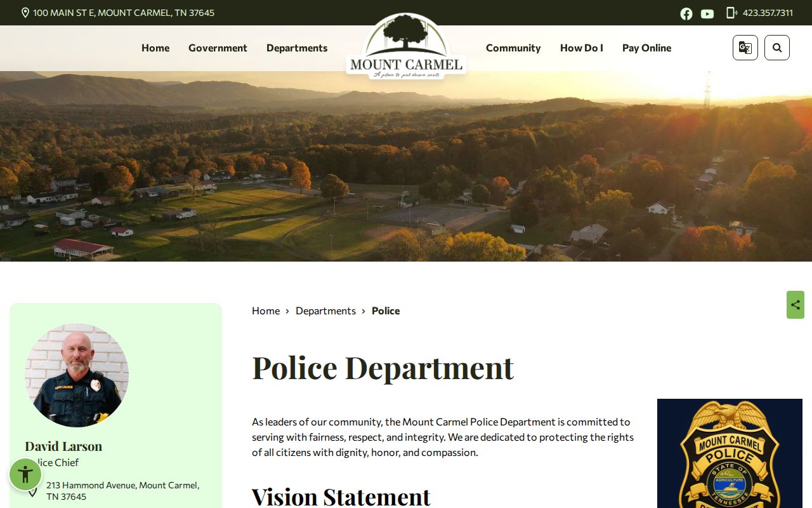This screenshot has width=812, height=508.
Task: Click the Mount Carmel tree logo
Action: click(406, 46)
